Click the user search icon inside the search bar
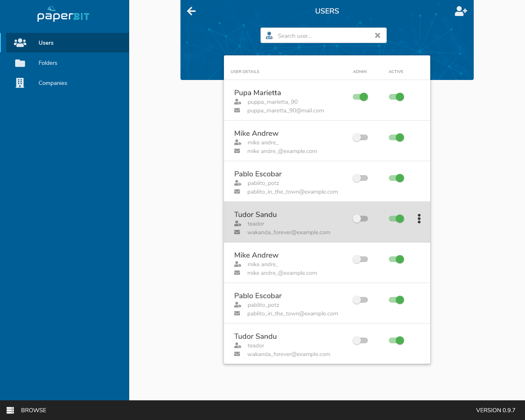This screenshot has width=525, height=420. [269, 35]
